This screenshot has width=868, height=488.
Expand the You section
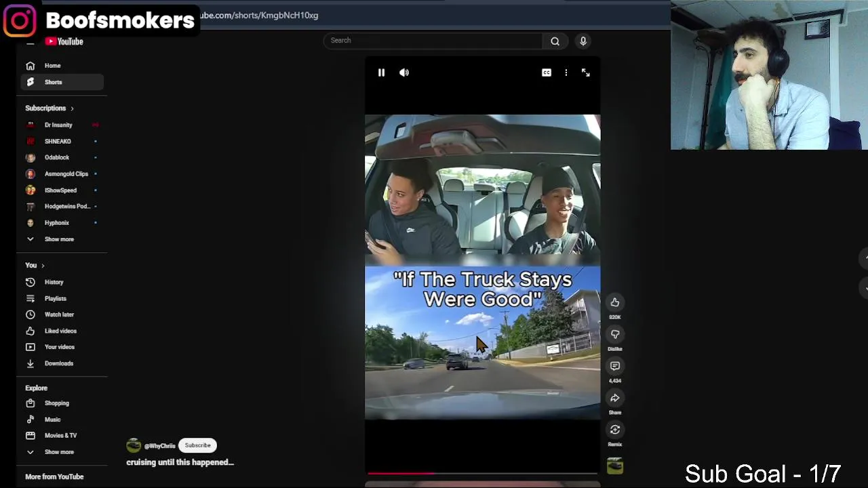coord(35,266)
